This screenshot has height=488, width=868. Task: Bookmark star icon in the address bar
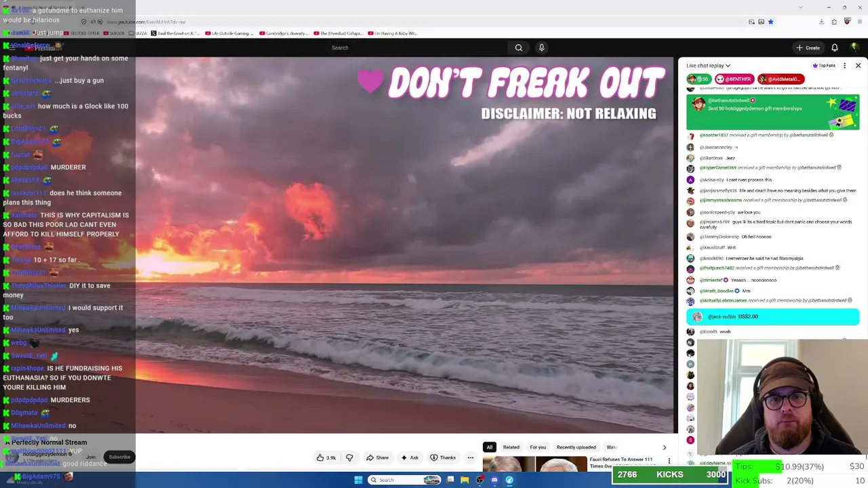[x=770, y=22]
